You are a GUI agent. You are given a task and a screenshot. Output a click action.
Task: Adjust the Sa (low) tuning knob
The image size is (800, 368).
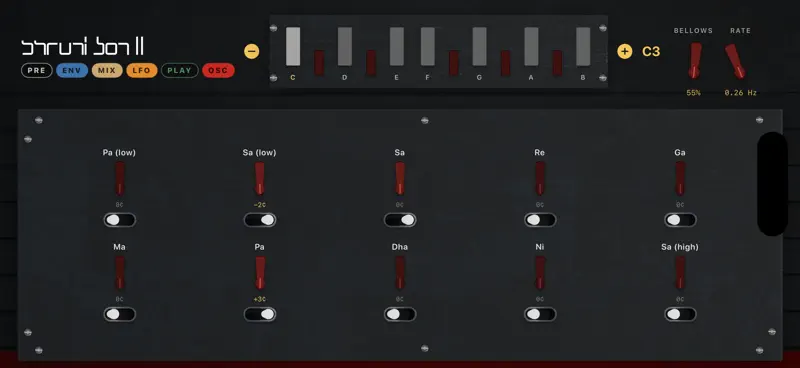click(260, 179)
